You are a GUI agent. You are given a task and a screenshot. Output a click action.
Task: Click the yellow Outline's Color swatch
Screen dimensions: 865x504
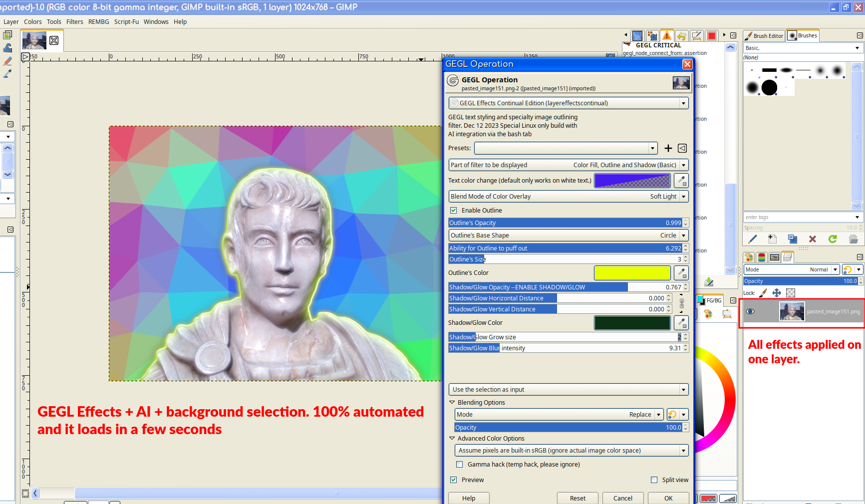(632, 273)
